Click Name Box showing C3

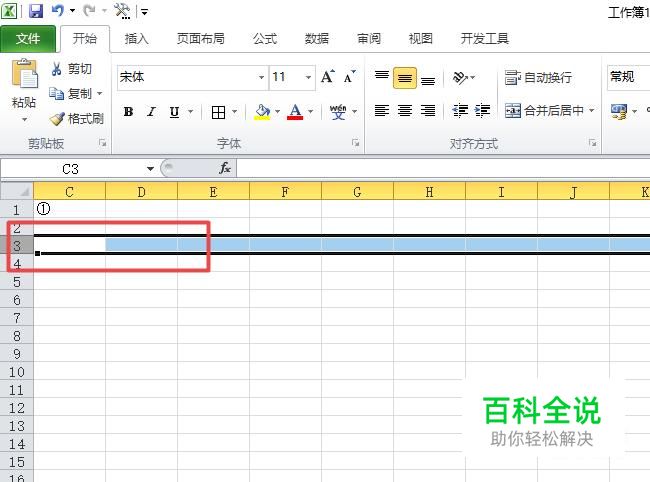[x=70, y=169]
